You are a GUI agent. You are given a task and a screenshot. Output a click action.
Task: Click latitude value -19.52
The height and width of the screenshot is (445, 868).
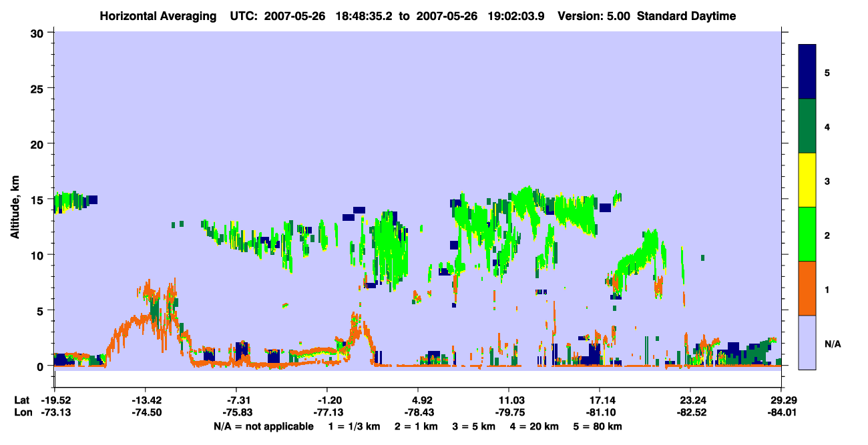coord(55,400)
